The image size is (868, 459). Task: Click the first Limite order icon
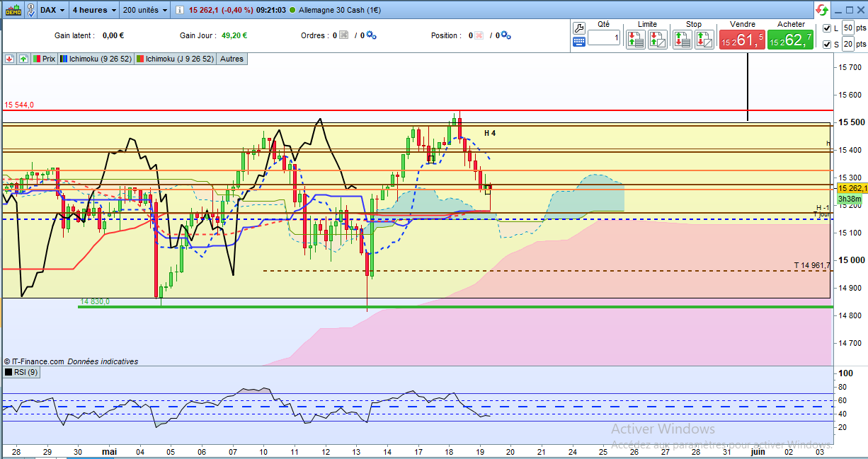pos(635,39)
